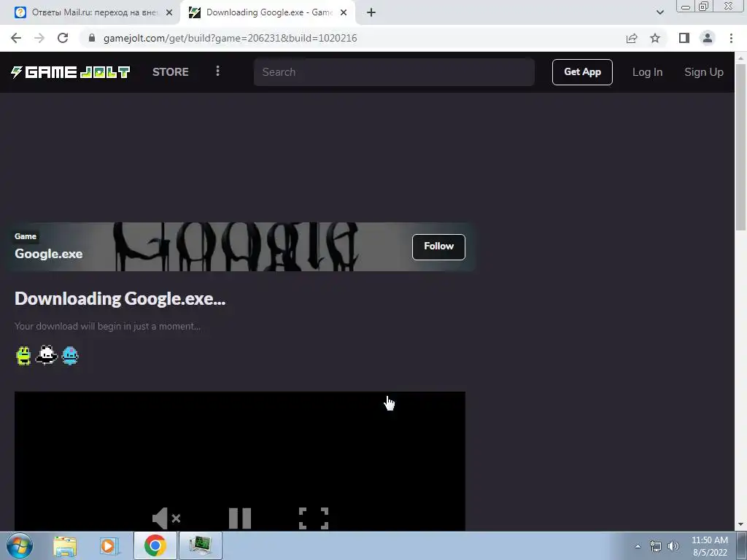Open the Chrome profile avatar menu
The height and width of the screenshot is (560, 747).
[x=708, y=38]
